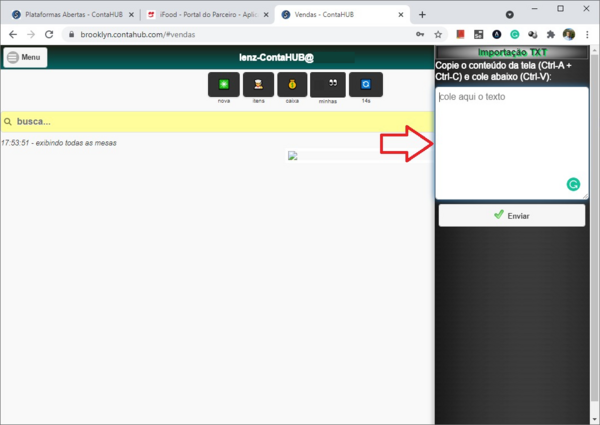Open the 'minhas' quote icon button

[x=328, y=85]
